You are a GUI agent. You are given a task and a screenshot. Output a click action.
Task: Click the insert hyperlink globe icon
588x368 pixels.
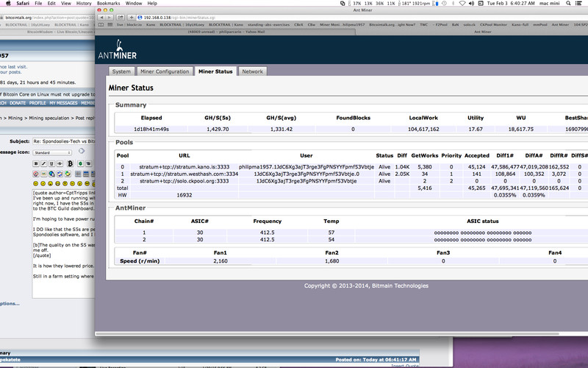click(x=51, y=174)
